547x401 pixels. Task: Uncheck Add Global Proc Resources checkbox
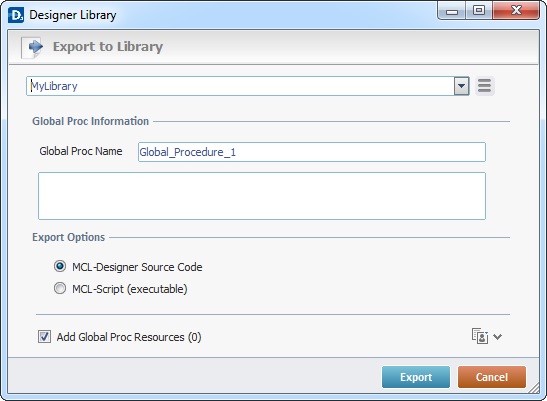pyautogui.click(x=44, y=336)
